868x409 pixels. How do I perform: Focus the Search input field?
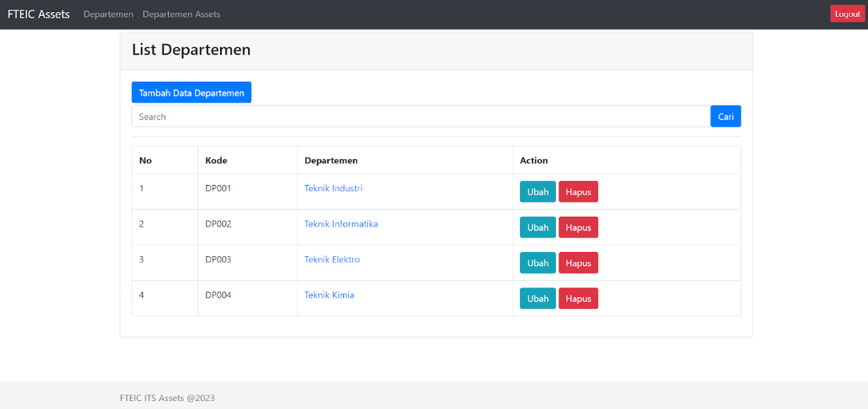click(x=421, y=116)
